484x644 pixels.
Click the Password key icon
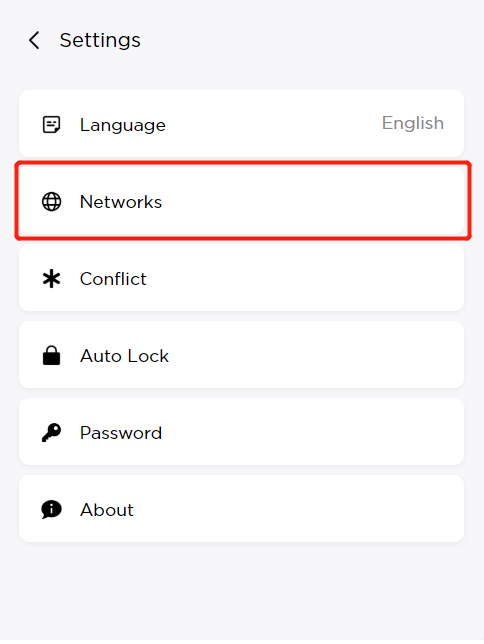pyautogui.click(x=51, y=432)
